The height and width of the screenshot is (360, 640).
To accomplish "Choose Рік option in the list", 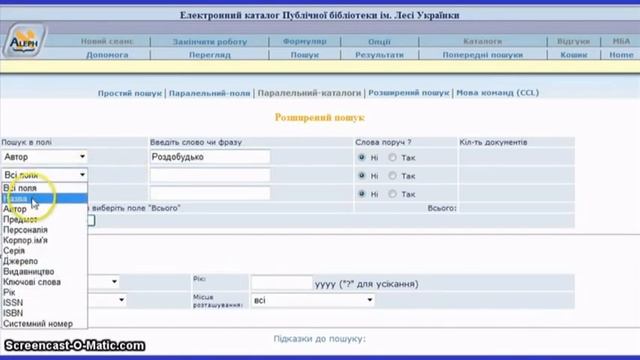I will (44, 292).
